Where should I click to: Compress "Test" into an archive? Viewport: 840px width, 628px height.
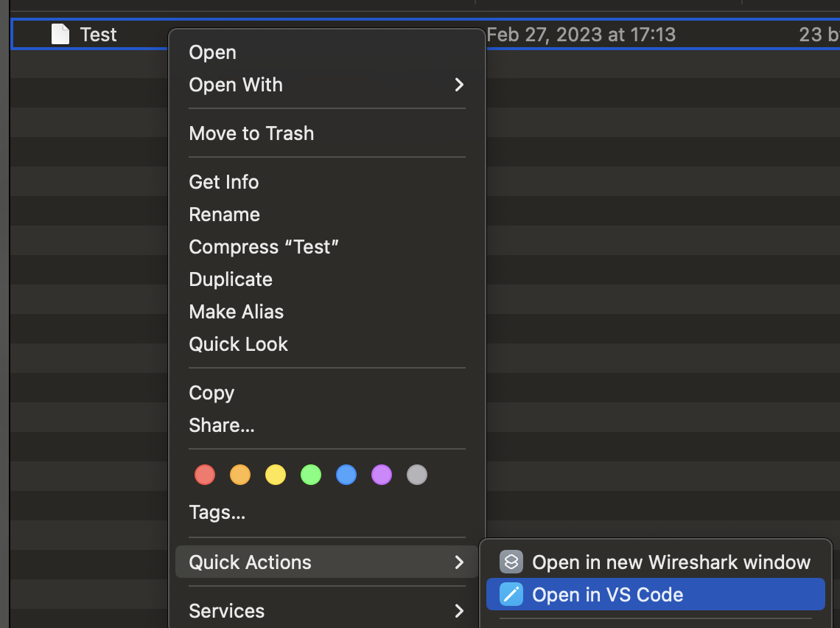265,247
